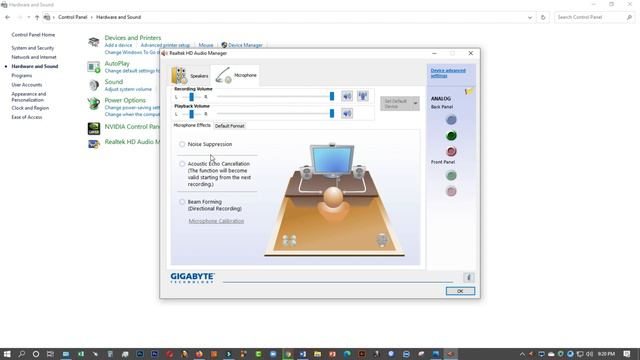640x360 pixels.
Task: Open User Accounts category
Action: tap(27, 84)
